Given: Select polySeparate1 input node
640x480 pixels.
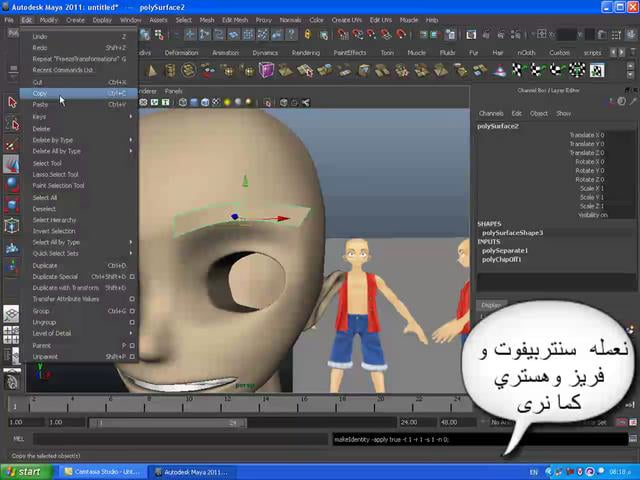Looking at the screenshot, I should pyautogui.click(x=505, y=251).
